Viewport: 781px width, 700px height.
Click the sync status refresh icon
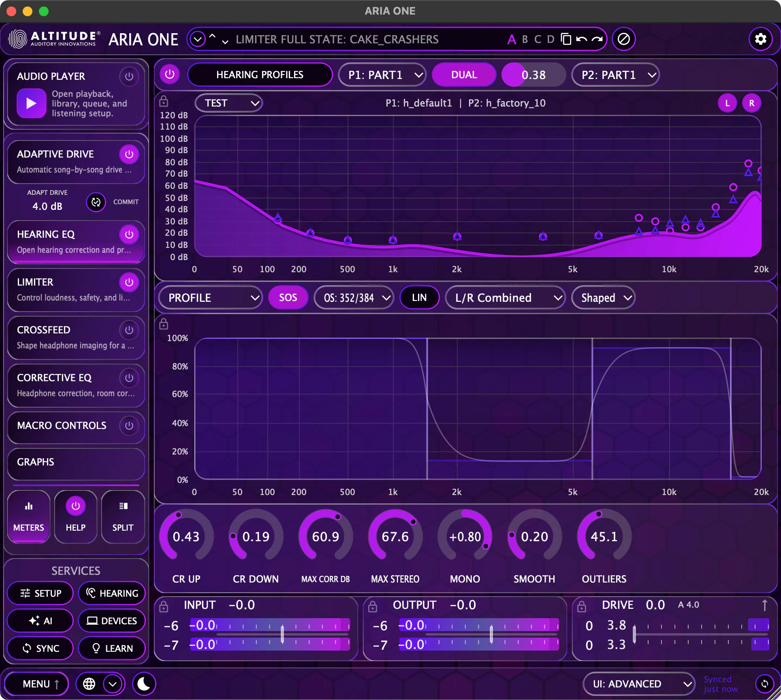pos(765,684)
